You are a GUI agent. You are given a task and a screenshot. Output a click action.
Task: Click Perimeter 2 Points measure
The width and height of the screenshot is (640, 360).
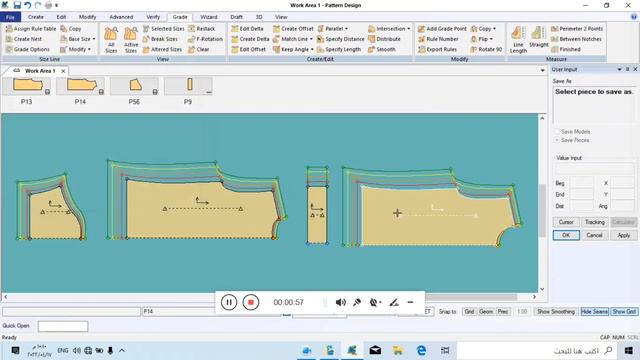[577, 29]
